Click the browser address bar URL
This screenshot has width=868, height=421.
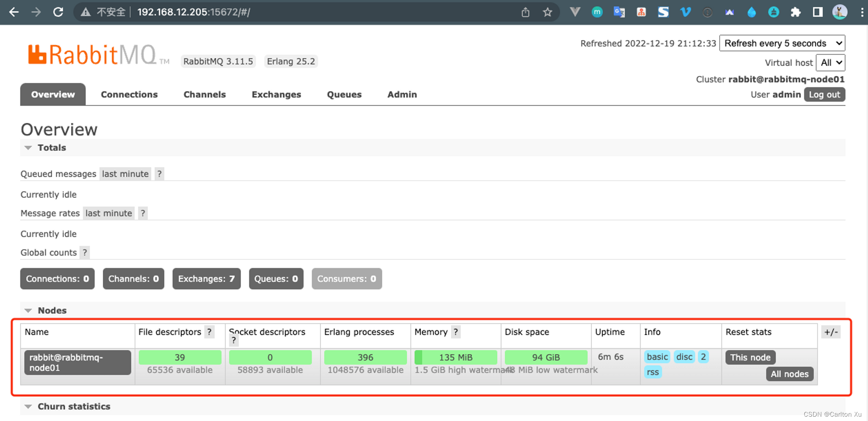click(x=194, y=12)
